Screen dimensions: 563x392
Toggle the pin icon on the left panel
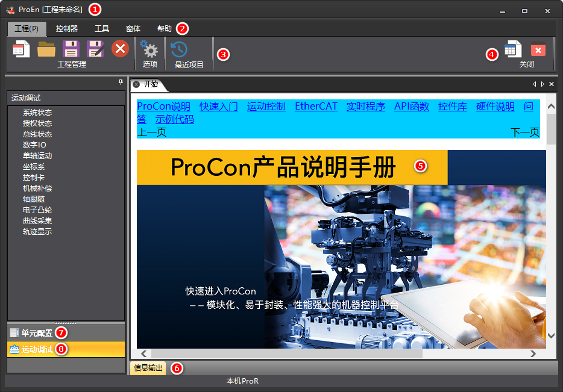[121, 82]
